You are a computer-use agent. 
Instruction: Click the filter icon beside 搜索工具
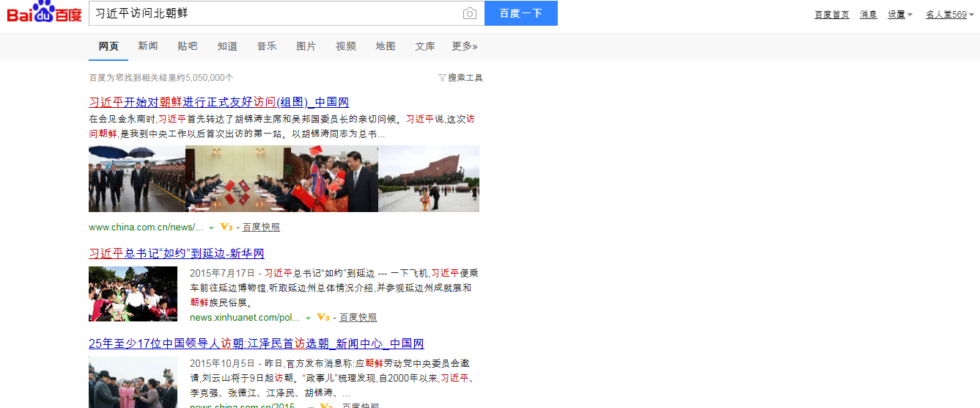[x=442, y=78]
